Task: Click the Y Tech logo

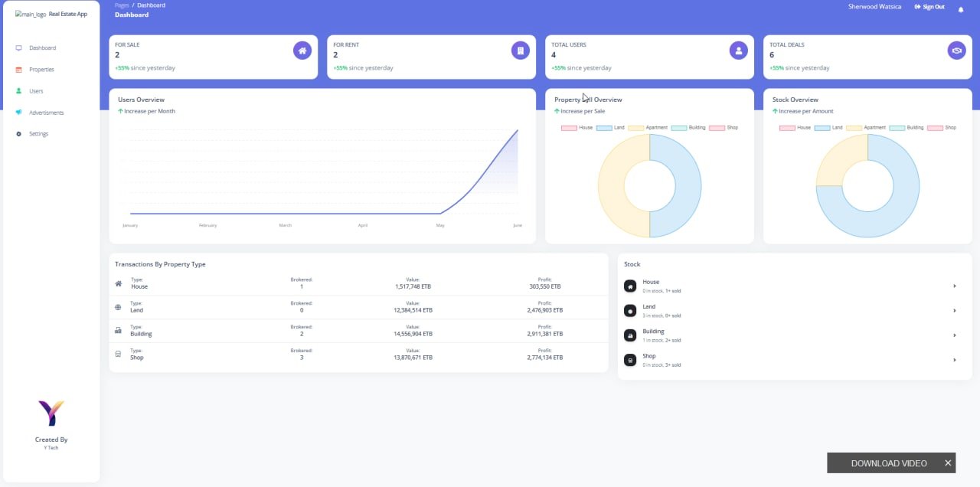Action: (x=51, y=413)
